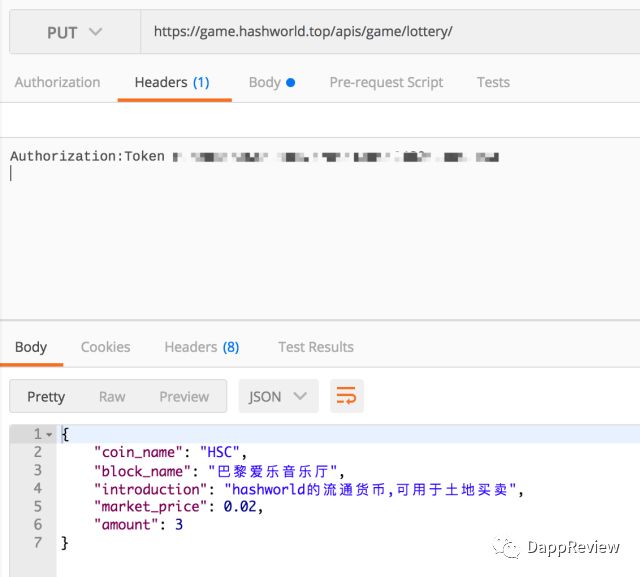Viewport: 640px width, 577px height.
Task: Click the "introduction" key text
Action: click(151, 489)
